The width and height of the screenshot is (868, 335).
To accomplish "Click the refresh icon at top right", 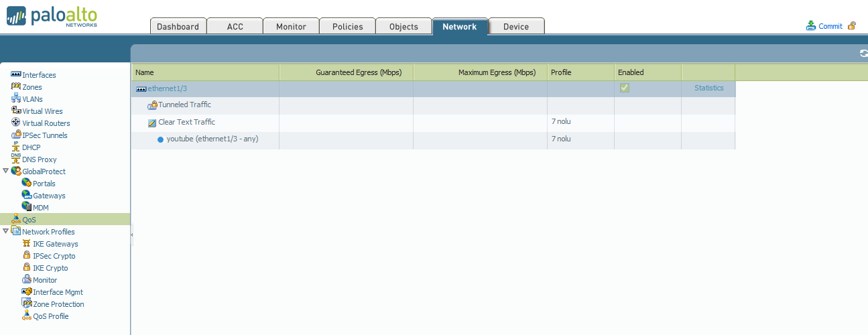I will click(x=864, y=54).
